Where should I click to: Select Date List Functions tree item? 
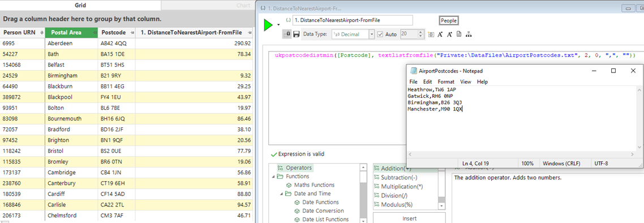pos(325,219)
